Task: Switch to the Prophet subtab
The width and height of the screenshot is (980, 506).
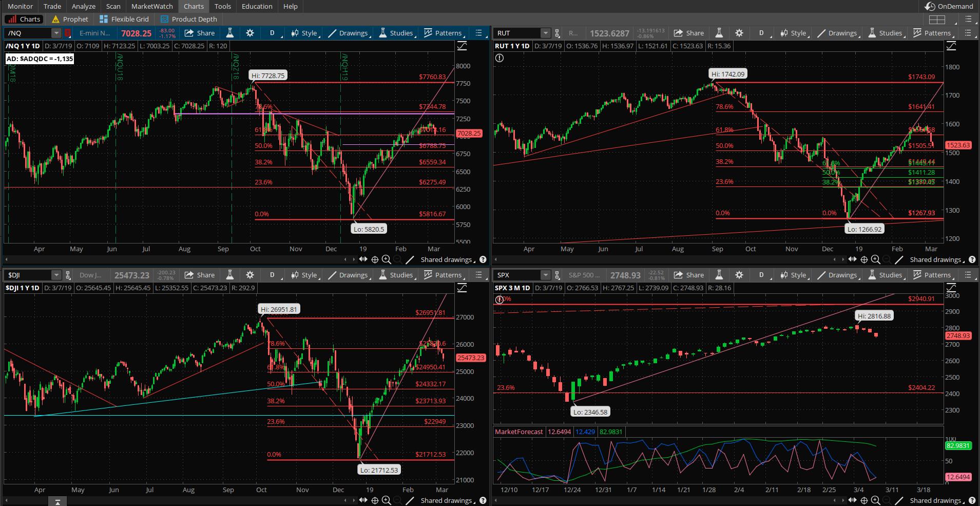Action: coord(70,19)
